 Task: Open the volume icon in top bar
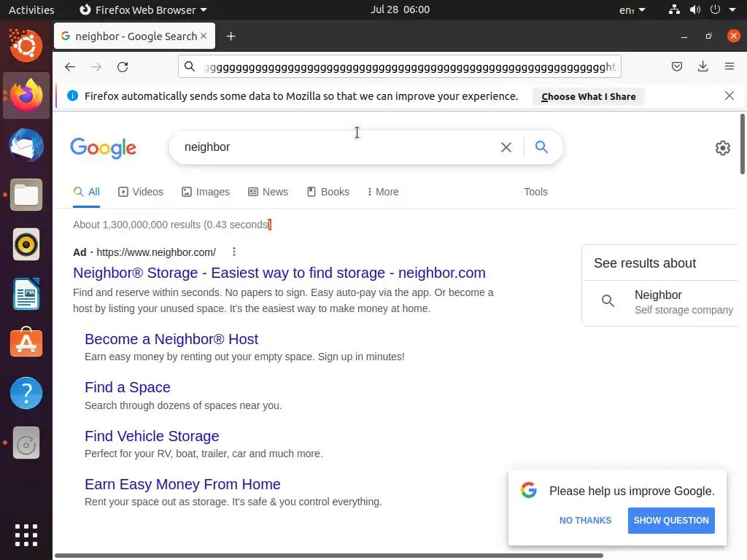click(x=695, y=9)
